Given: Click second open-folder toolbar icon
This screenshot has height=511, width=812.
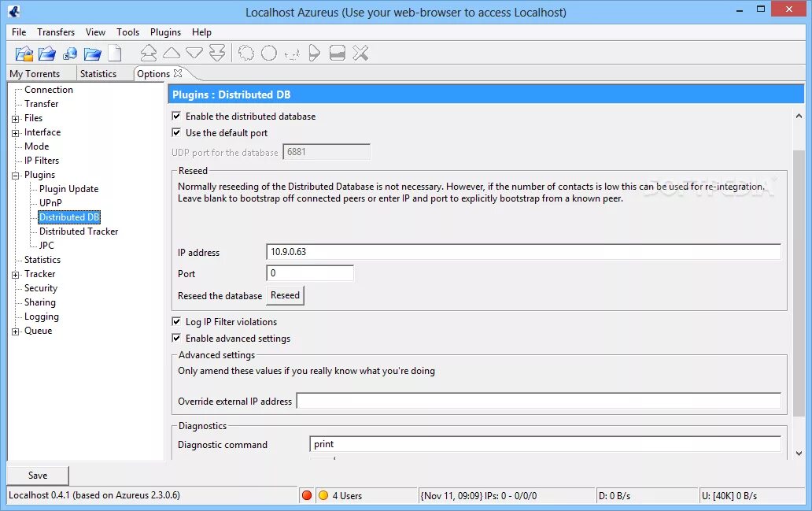Looking at the screenshot, I should (x=46, y=54).
